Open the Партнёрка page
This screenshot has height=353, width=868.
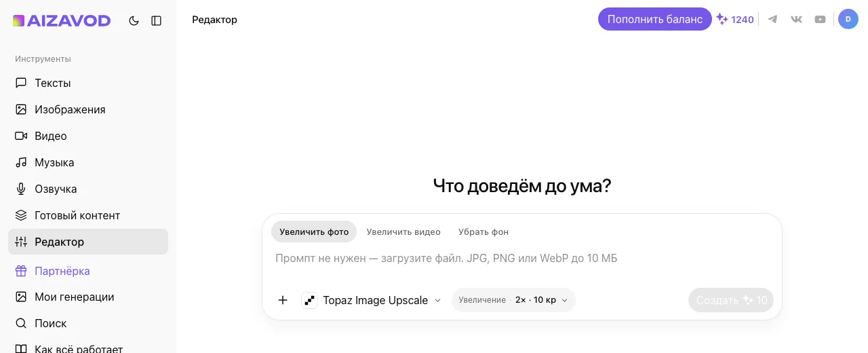[x=88, y=271]
